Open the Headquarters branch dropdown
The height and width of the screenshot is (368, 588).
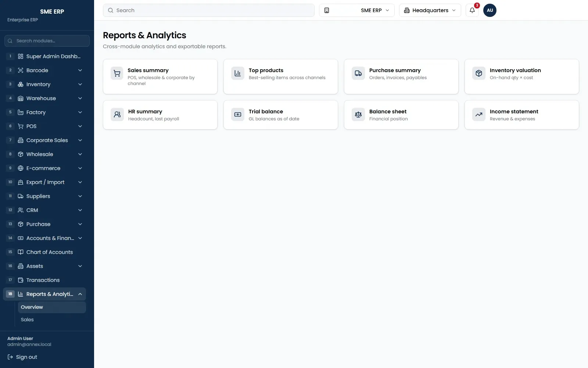tap(430, 10)
